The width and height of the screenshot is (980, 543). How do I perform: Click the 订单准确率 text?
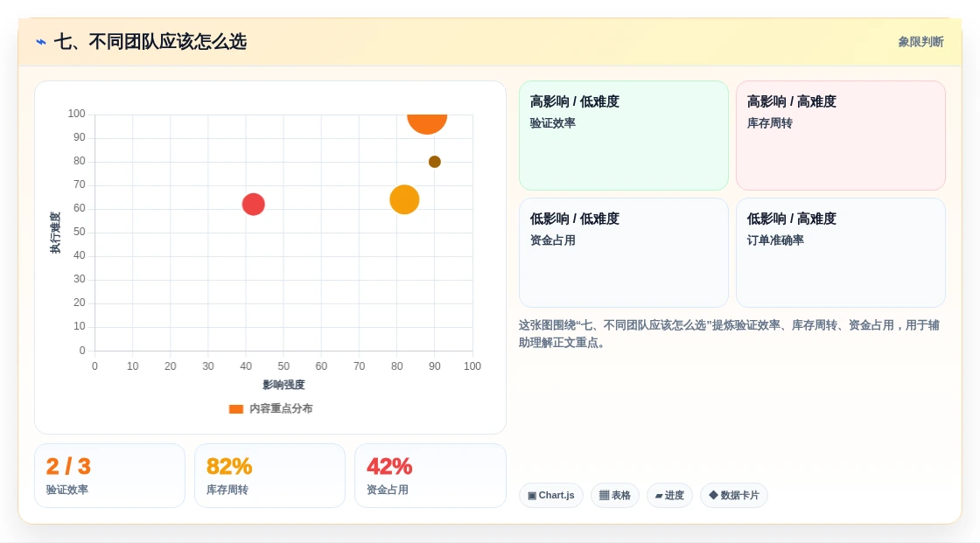[x=775, y=240]
